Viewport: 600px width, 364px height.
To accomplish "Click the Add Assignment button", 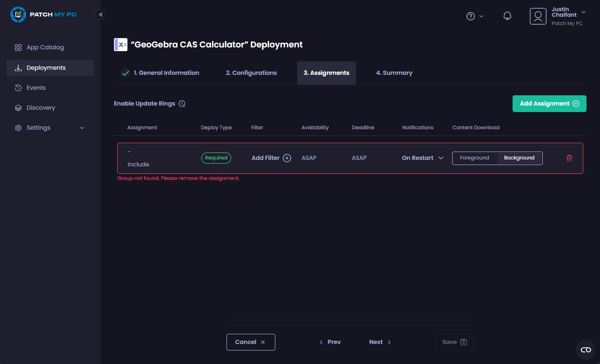I will pos(549,104).
